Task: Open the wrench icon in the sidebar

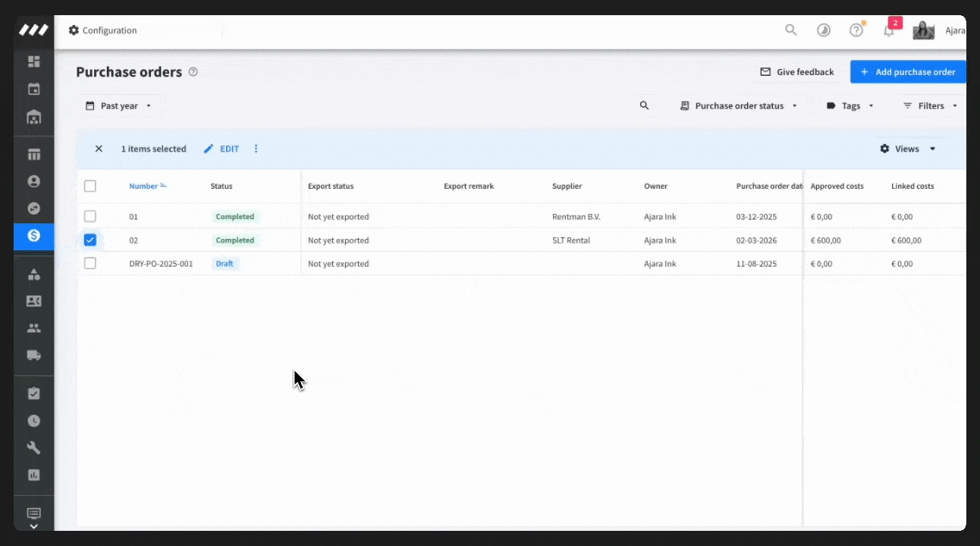Action: [33, 447]
